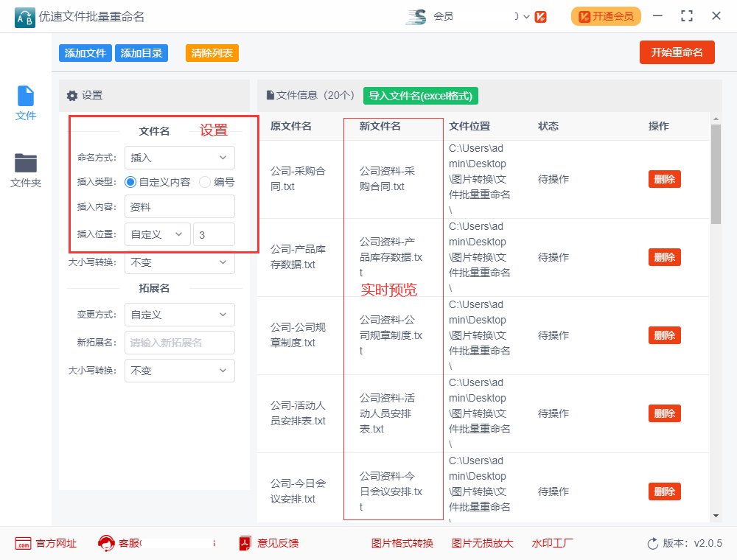Click the 客服 headset icon
The image size is (737, 560).
[105, 543]
